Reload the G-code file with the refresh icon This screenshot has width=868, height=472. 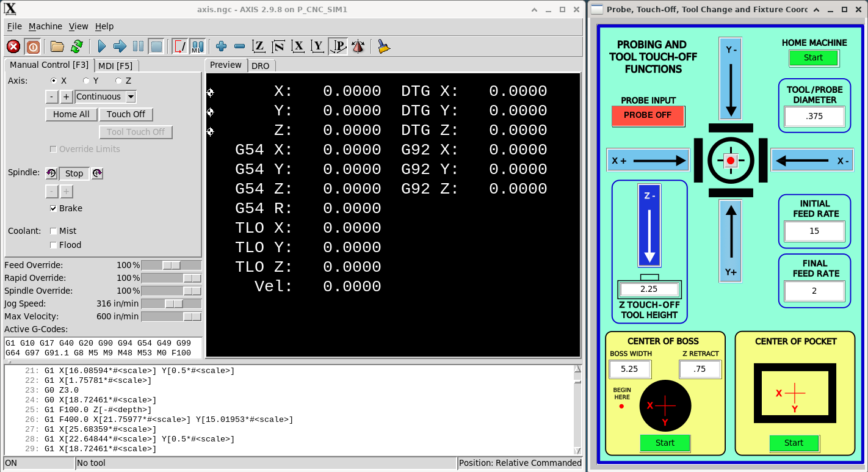click(x=76, y=46)
